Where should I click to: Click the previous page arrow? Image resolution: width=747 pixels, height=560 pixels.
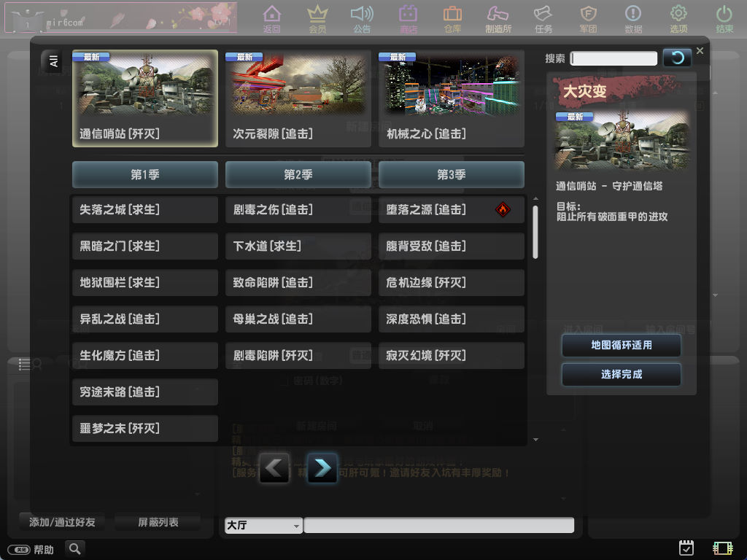point(274,468)
